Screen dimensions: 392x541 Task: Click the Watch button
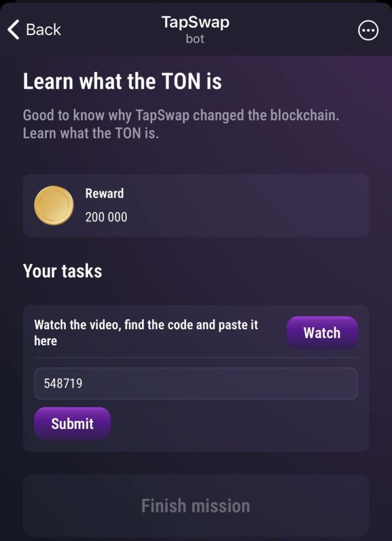[x=322, y=333]
